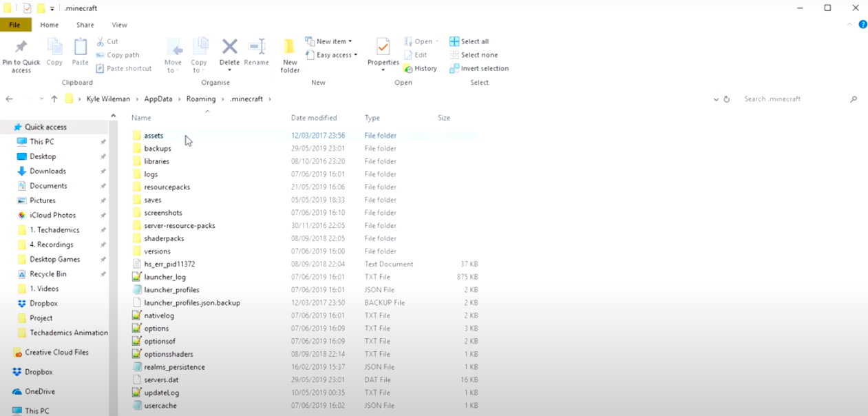This screenshot has height=416, width=868.
Task: Sort by Size column header
Action: [x=444, y=118]
